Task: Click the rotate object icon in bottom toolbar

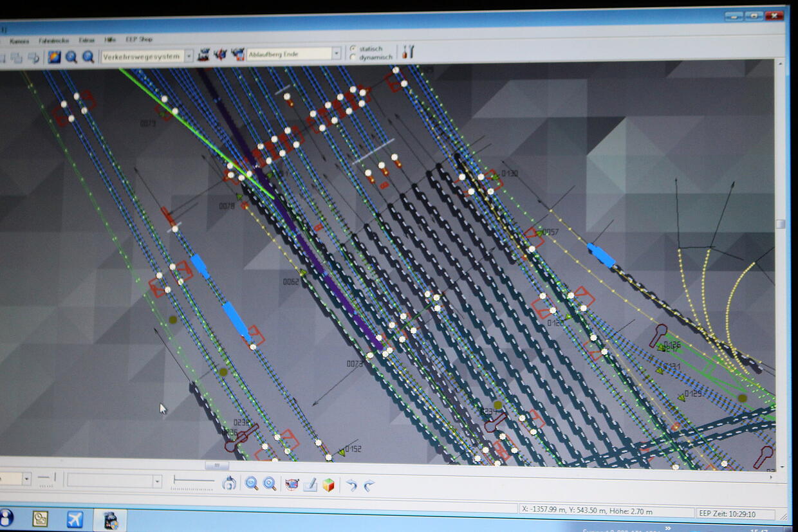Action: pos(229,484)
